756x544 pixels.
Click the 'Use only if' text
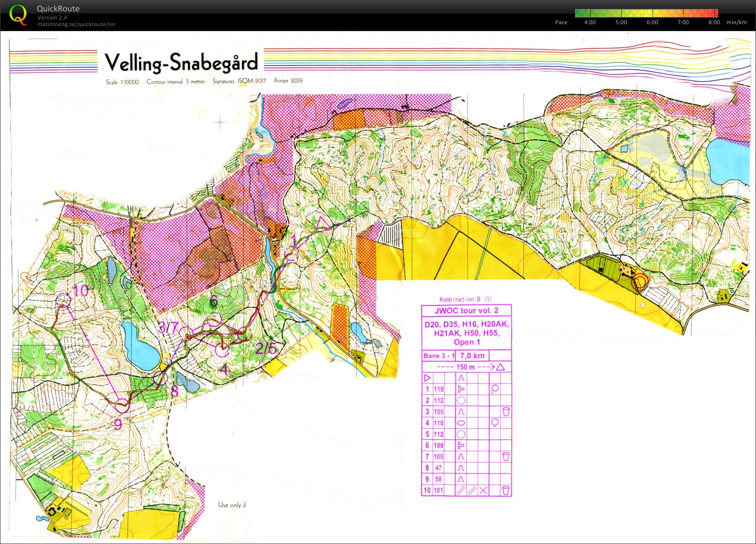click(232, 505)
